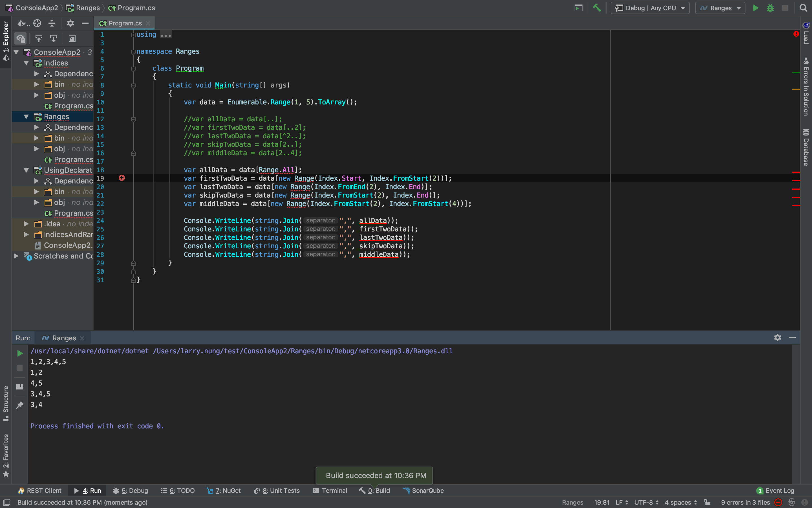This screenshot has height=508, width=812.
Task: Expand the .idea folder
Action: coord(26,224)
